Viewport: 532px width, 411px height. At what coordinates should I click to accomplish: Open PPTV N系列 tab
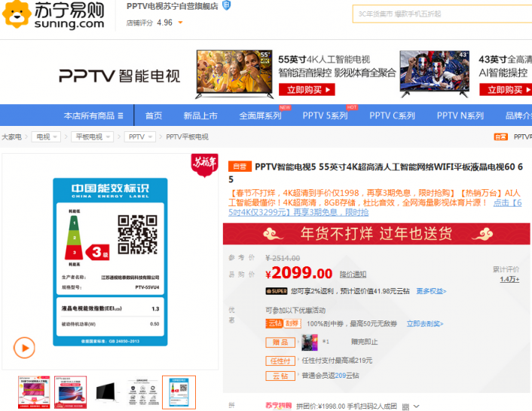pos(460,116)
